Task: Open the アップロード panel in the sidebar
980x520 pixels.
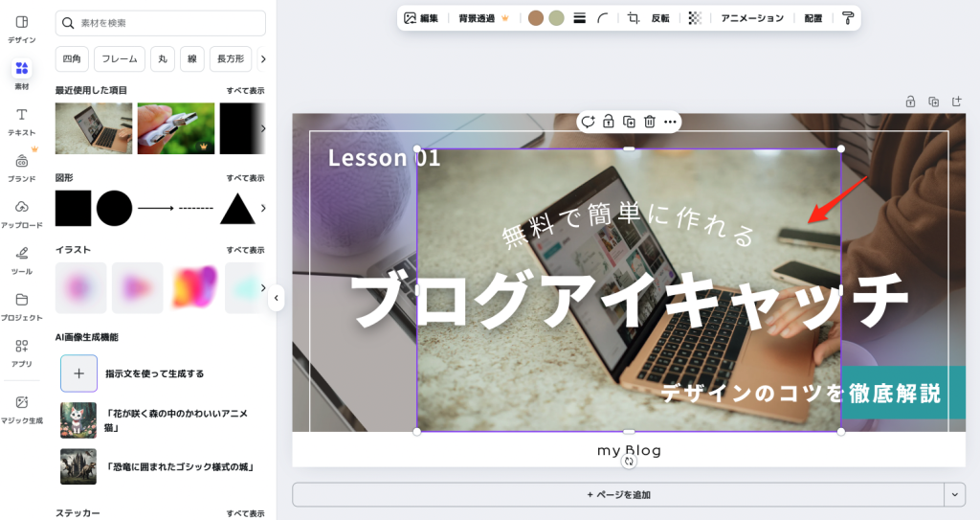Action: click(x=22, y=213)
